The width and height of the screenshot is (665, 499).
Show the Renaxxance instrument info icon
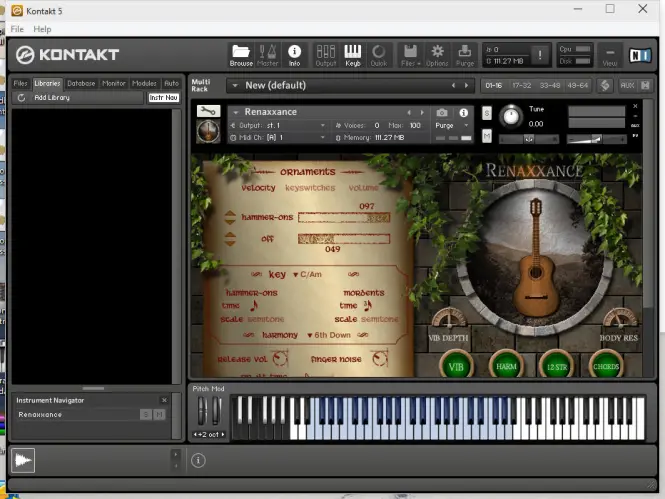coord(464,112)
